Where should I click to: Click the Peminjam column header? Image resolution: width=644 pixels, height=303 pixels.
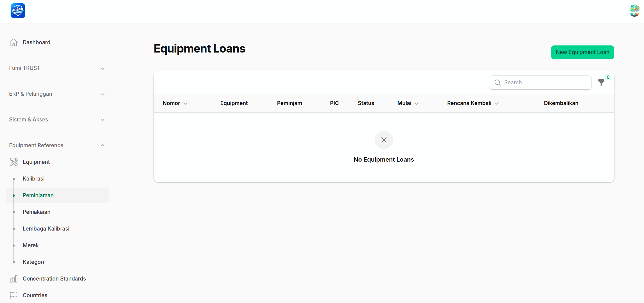pyautogui.click(x=289, y=103)
